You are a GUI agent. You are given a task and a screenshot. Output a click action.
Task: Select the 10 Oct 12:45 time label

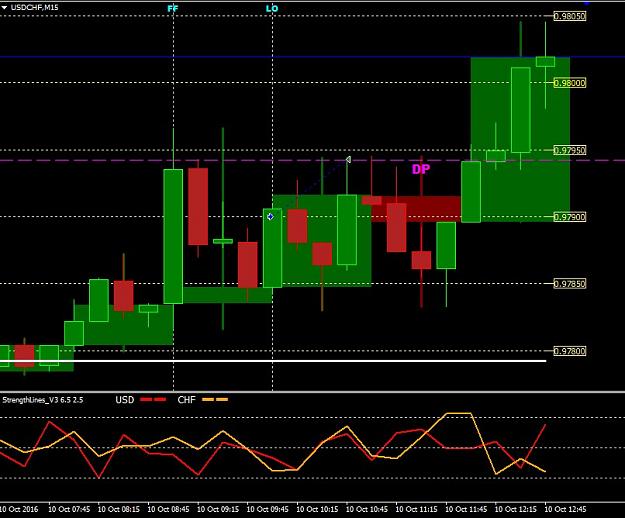(x=565, y=509)
